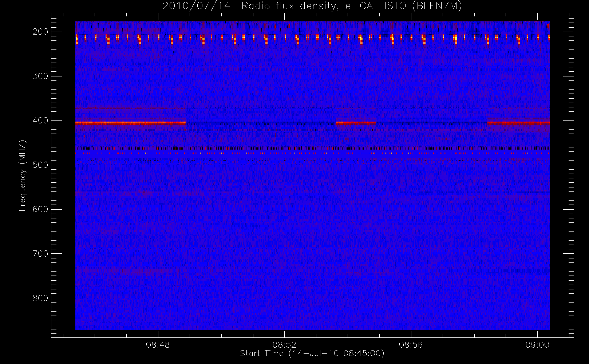The height and width of the screenshot is (364, 589).
Task: Click the 08:56 time tick label
Action: [x=411, y=345]
